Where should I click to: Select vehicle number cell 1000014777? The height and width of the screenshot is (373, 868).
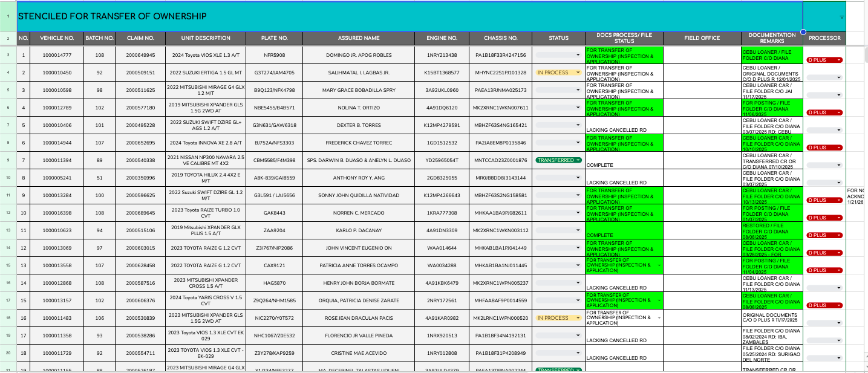tap(57, 55)
